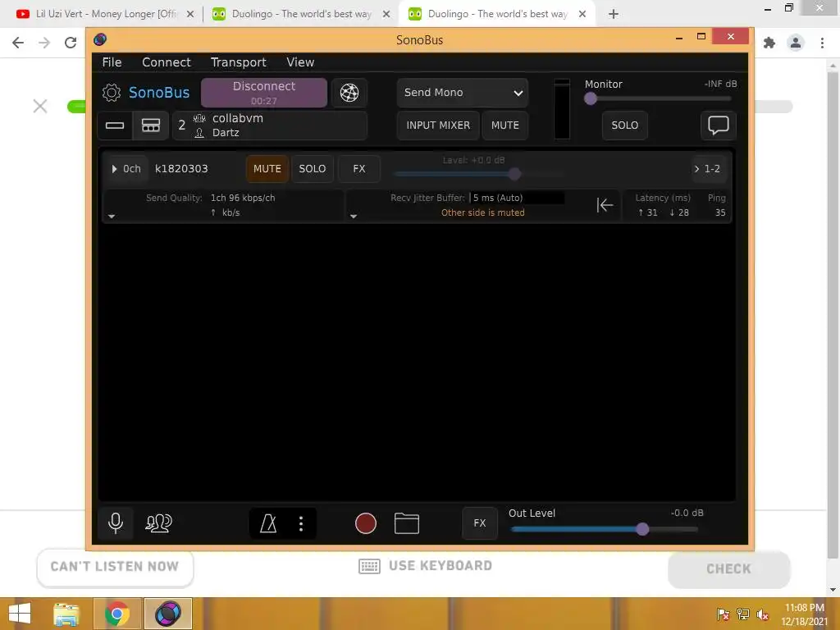840x630 pixels.
Task: Open a new Chrome tab
Action: click(x=614, y=14)
